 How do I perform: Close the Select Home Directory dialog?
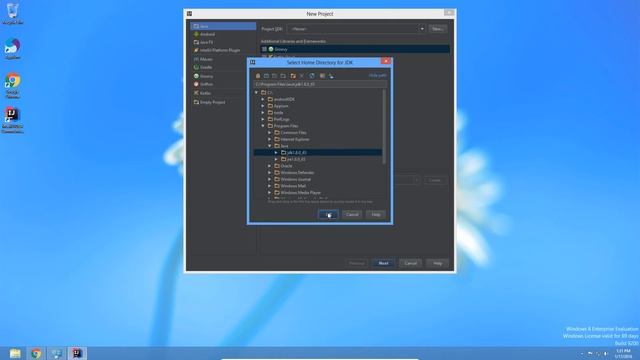click(386, 62)
